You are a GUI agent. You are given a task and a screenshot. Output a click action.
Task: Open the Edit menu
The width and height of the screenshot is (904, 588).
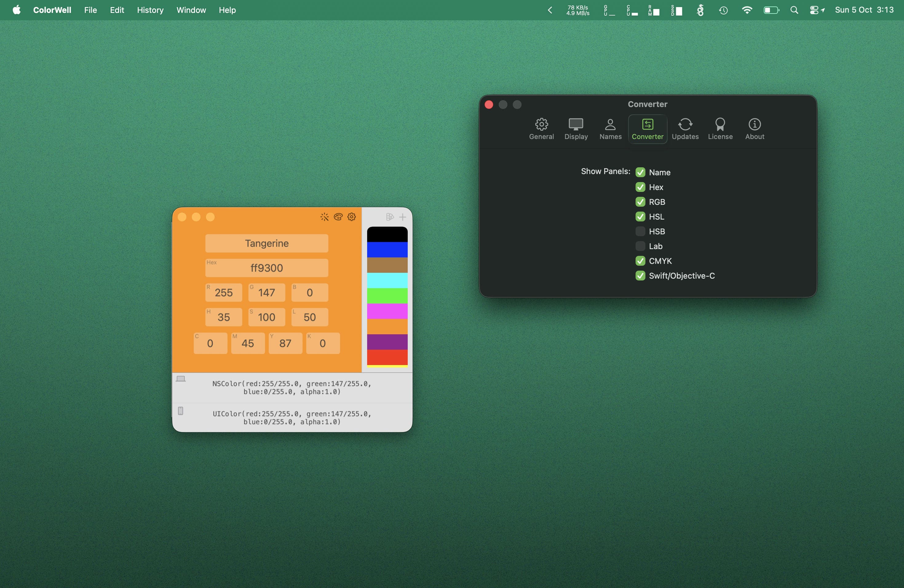click(117, 10)
